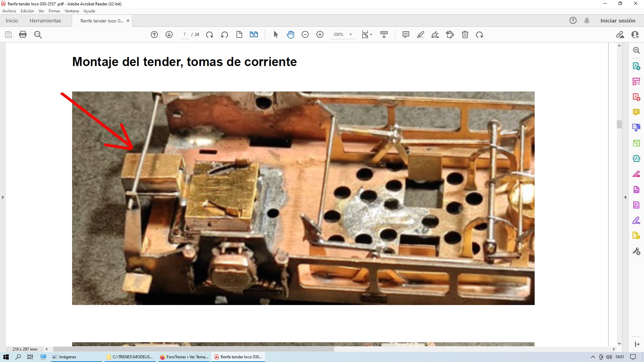Click the Save file icon
This screenshot has width=644, height=362.
pos(8,35)
